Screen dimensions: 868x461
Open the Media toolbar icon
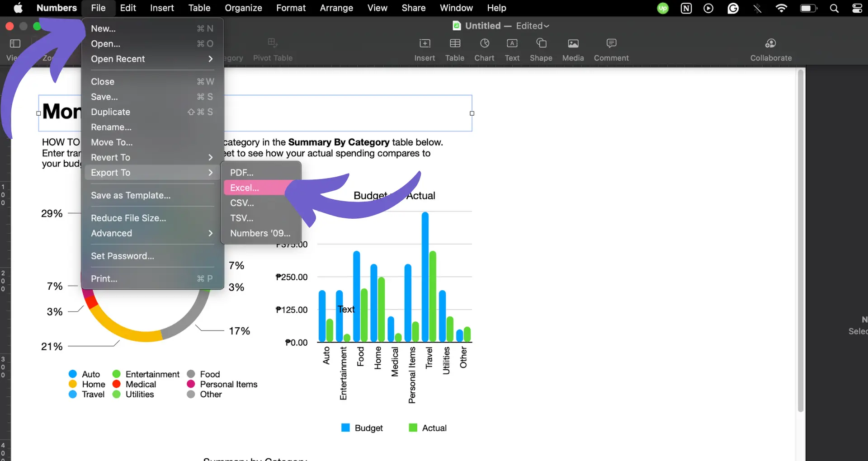point(573,43)
